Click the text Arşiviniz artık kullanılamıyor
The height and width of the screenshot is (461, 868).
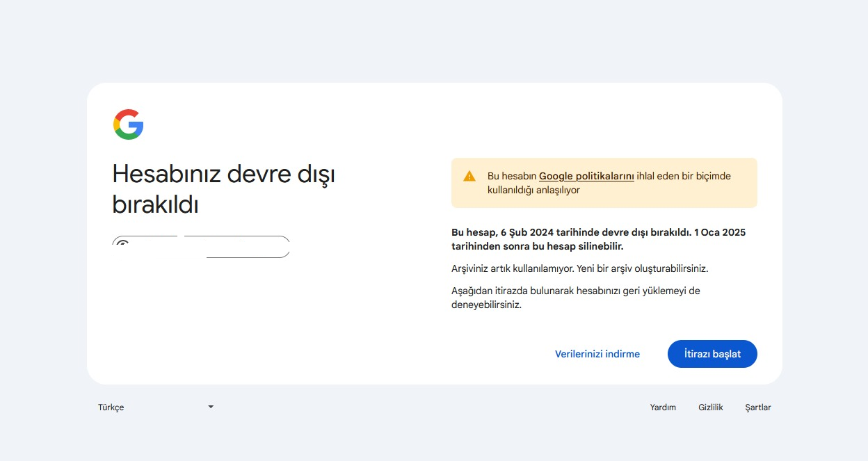(513, 268)
